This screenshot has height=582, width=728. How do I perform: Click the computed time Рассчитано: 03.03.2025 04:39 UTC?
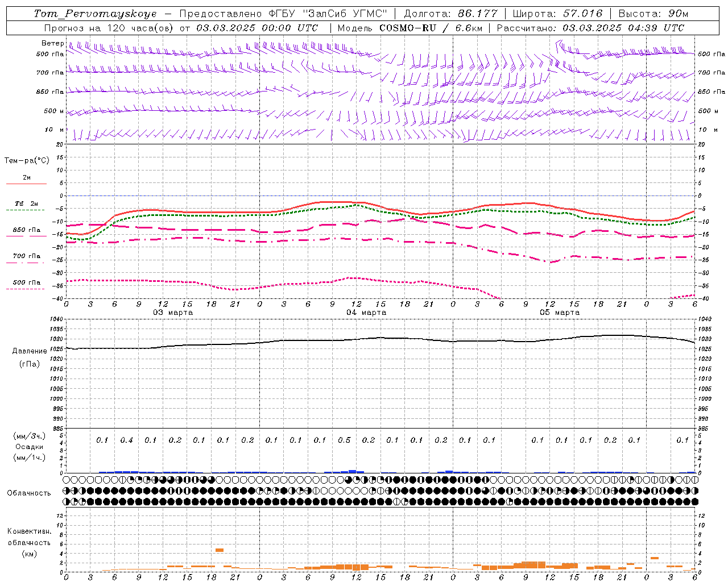[x=590, y=28]
